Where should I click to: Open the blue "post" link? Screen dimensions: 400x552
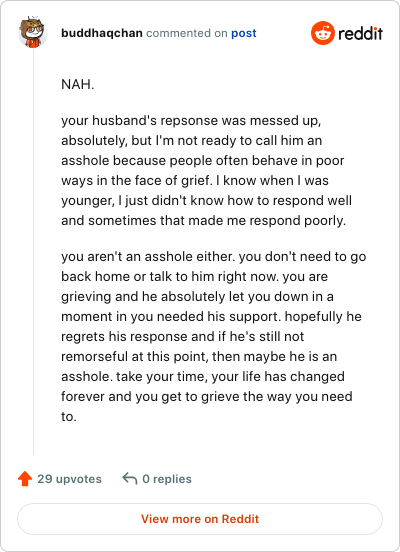(x=244, y=33)
